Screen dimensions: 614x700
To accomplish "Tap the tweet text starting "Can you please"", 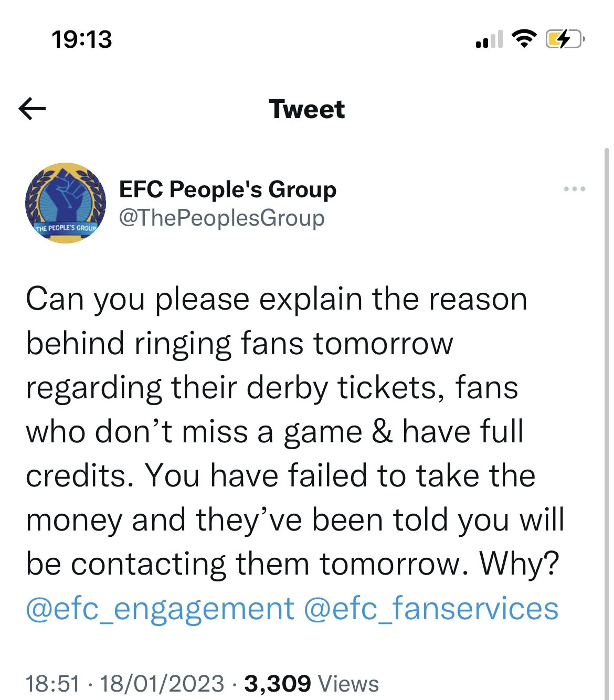I will click(277, 300).
